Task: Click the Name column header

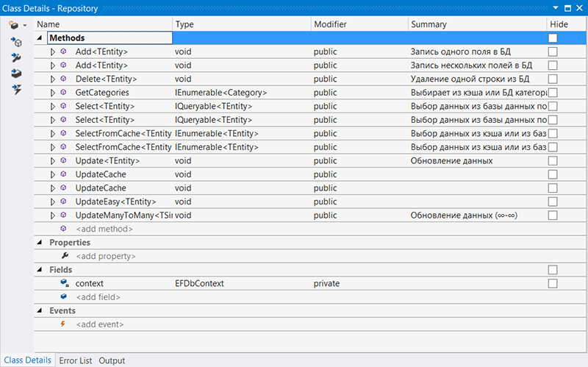Action: [x=103, y=24]
